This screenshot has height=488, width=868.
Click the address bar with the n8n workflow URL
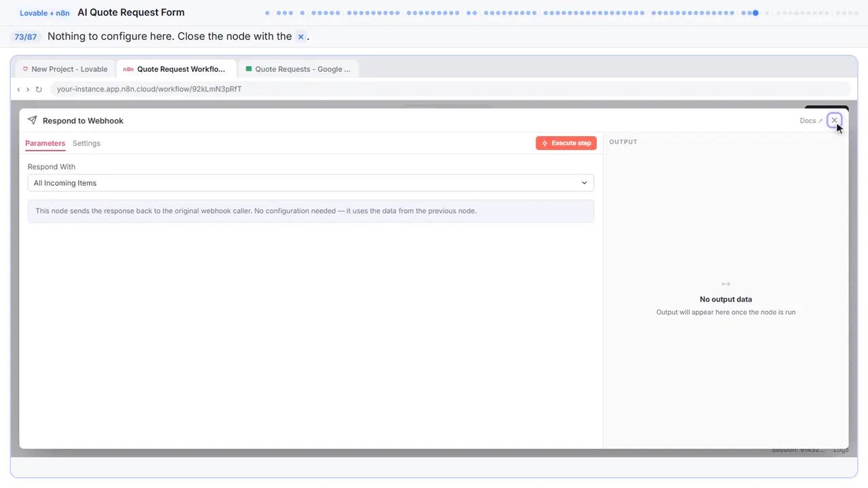tap(450, 89)
